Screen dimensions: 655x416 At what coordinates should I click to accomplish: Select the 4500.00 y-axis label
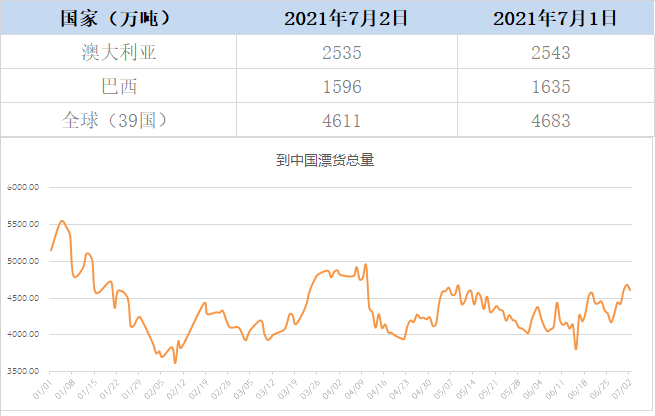(x=21, y=298)
